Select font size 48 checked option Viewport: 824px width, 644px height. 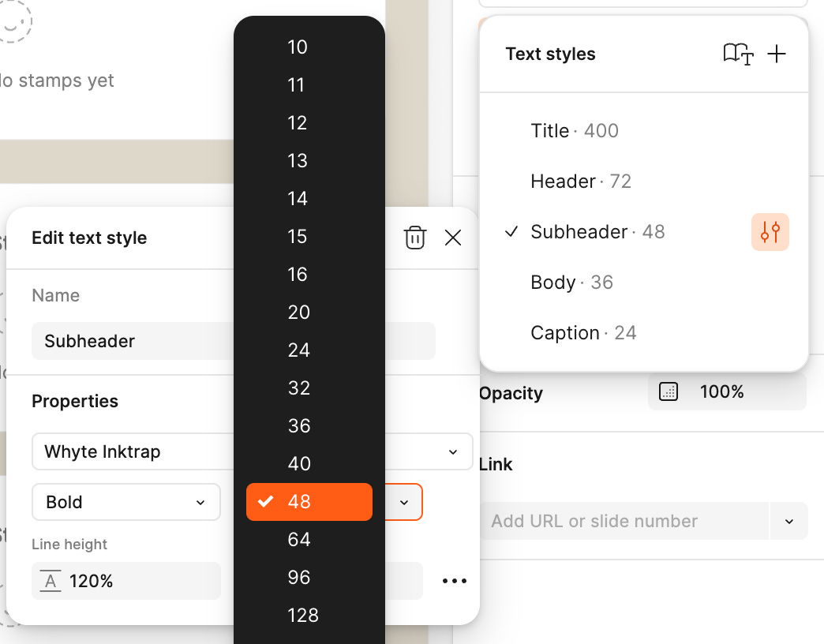pos(309,502)
